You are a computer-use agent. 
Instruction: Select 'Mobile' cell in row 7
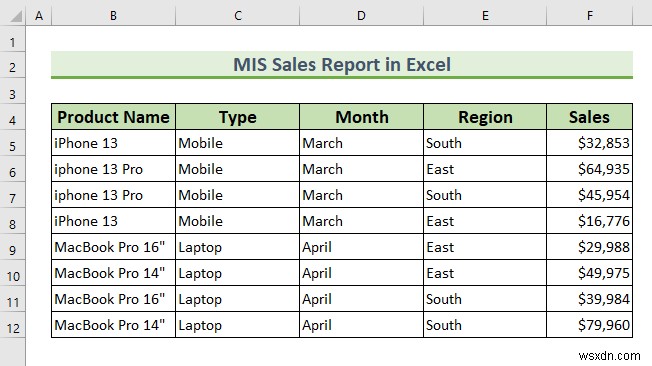pos(237,195)
